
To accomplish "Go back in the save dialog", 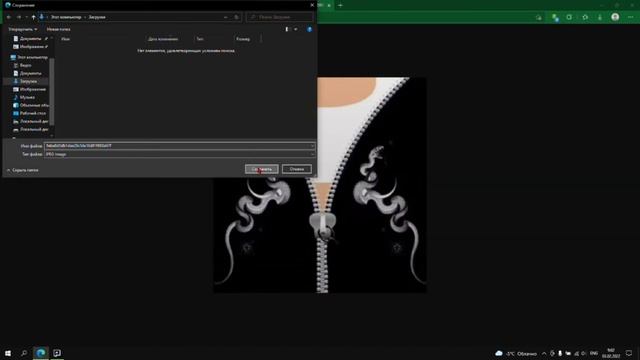I will [x=9, y=17].
